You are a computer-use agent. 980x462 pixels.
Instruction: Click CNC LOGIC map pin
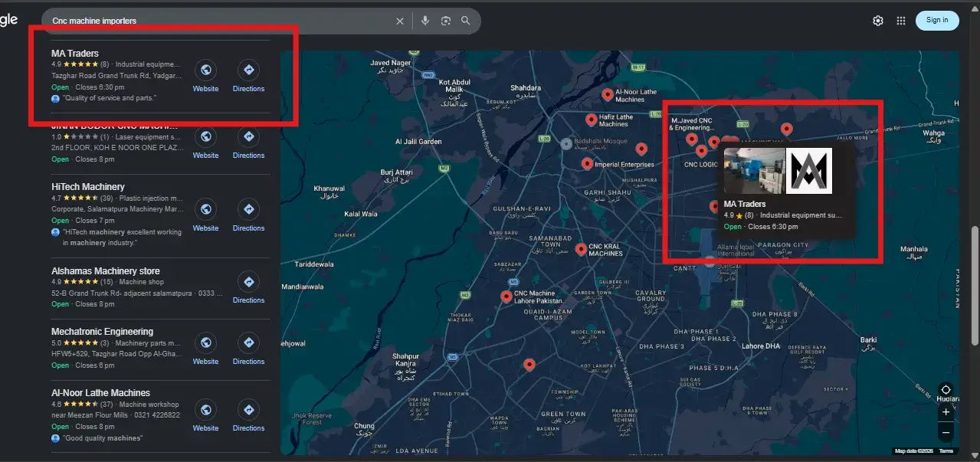[701, 152]
